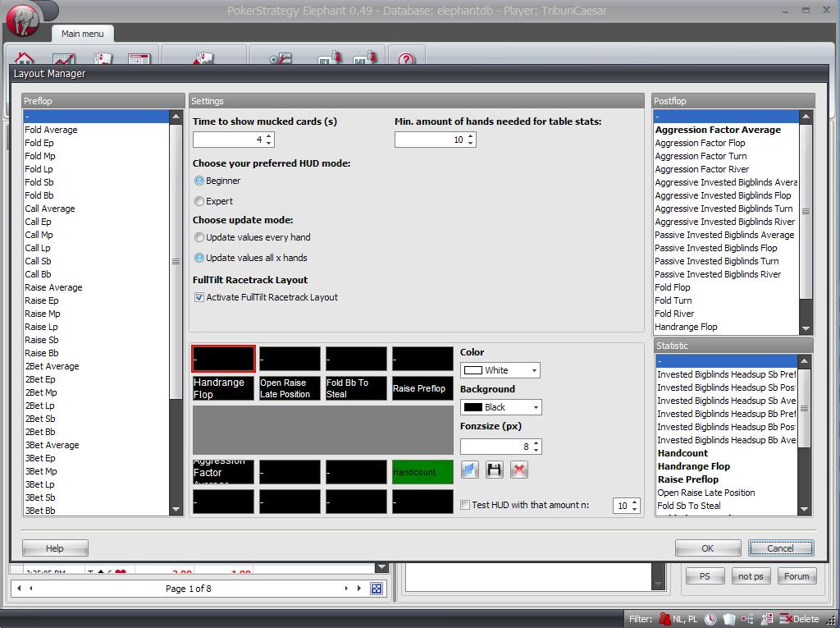Click the player report filter icon
The width and height of the screenshot is (840, 628).
[766, 619]
